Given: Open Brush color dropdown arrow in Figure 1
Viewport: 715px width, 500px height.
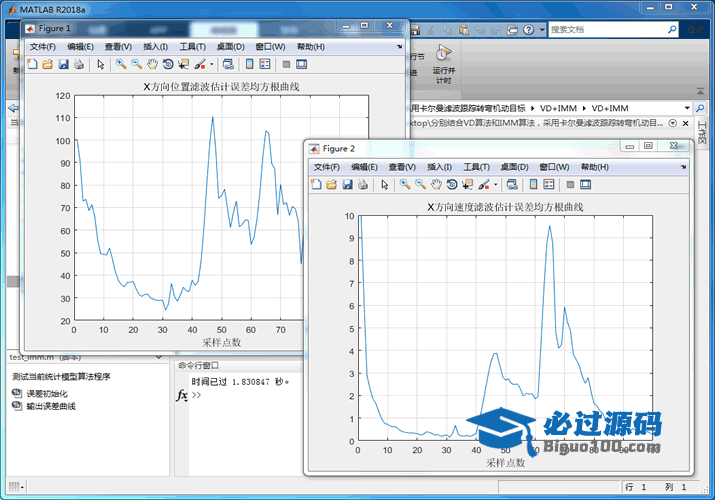Looking at the screenshot, I should [211, 64].
